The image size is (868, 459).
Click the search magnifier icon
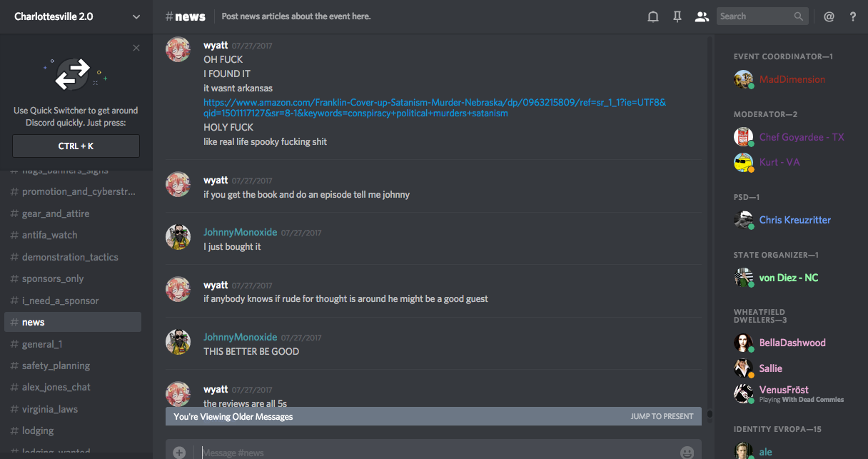tap(799, 16)
